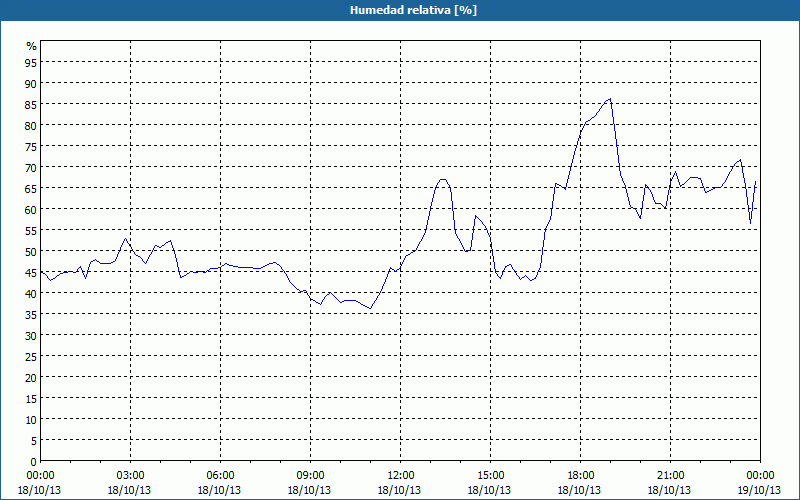Click the 95 y-axis label
The image size is (800, 500).
(x=31, y=62)
